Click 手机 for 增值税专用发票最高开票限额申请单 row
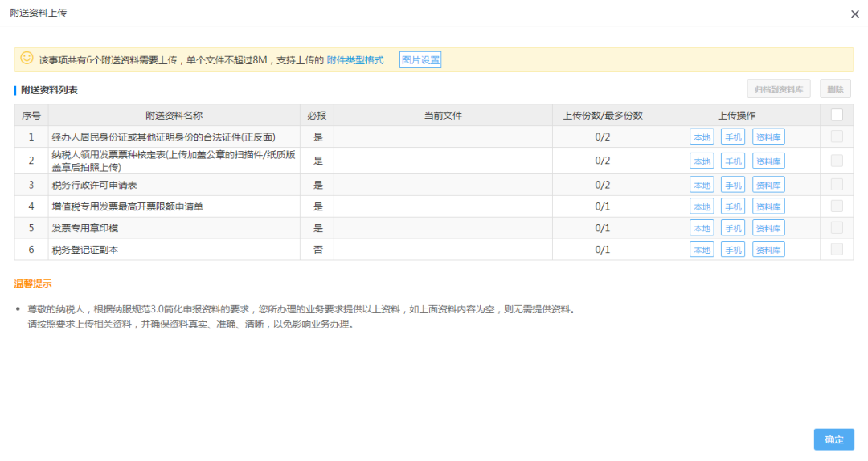Image resolution: width=868 pixels, height=461 pixels. [x=733, y=206]
